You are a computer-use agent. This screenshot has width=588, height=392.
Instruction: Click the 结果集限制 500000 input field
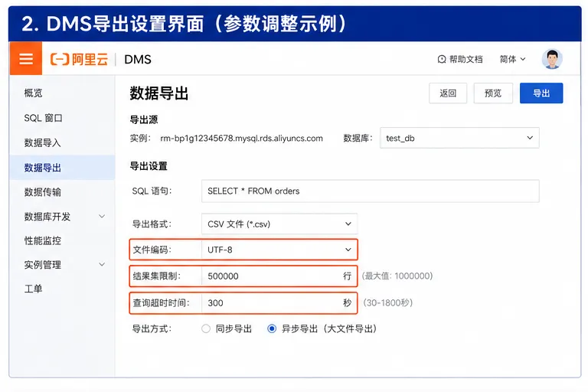[279, 276]
